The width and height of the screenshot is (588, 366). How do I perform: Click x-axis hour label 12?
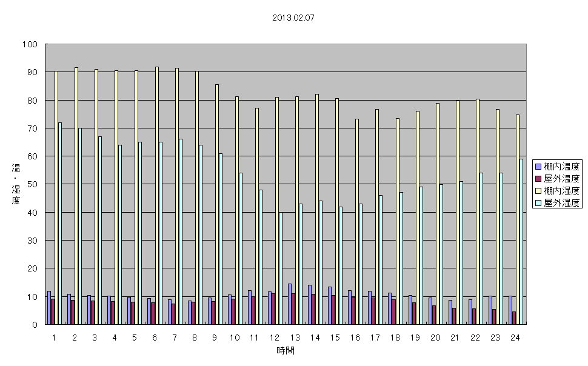pyautogui.click(x=275, y=338)
